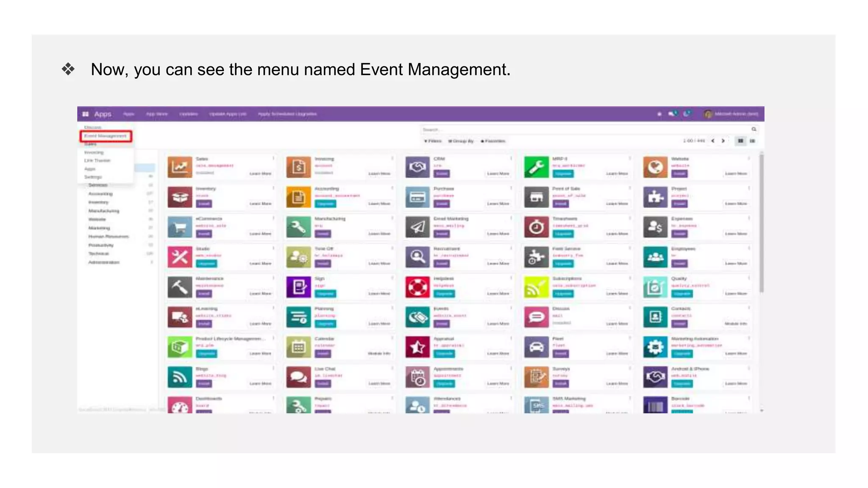Click the Sales app chart icon

click(180, 167)
